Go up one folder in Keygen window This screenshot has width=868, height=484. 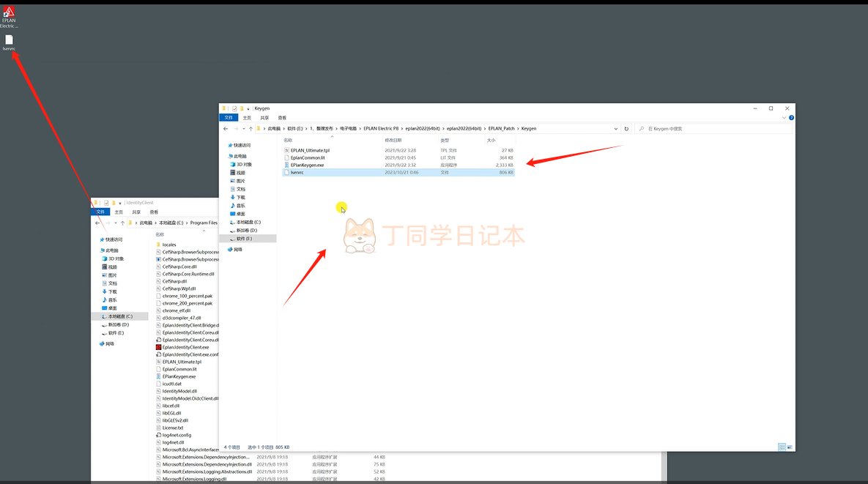[x=251, y=128]
